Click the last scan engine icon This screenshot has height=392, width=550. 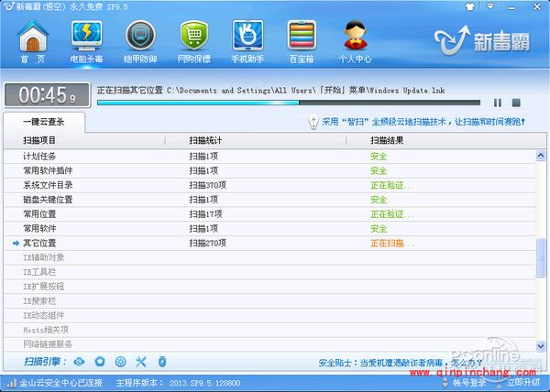pos(161,362)
